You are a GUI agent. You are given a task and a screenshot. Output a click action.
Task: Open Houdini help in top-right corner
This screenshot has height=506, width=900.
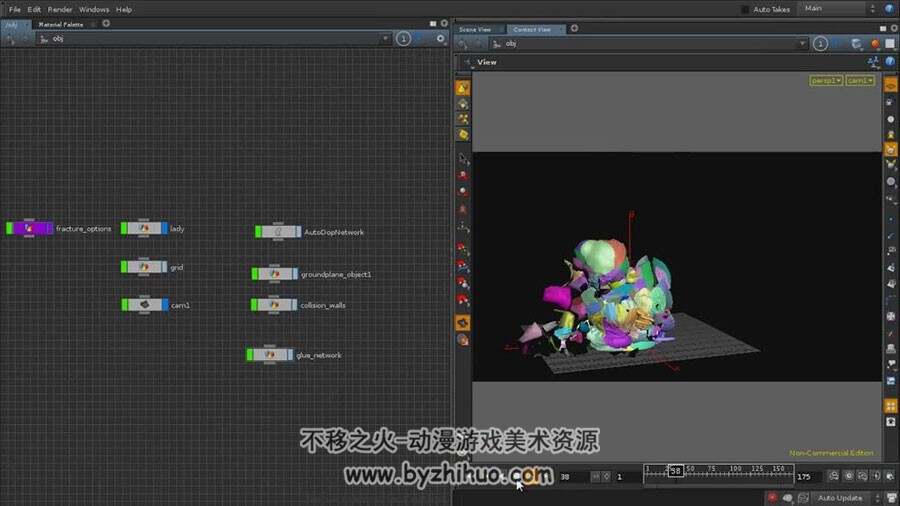pos(890,9)
